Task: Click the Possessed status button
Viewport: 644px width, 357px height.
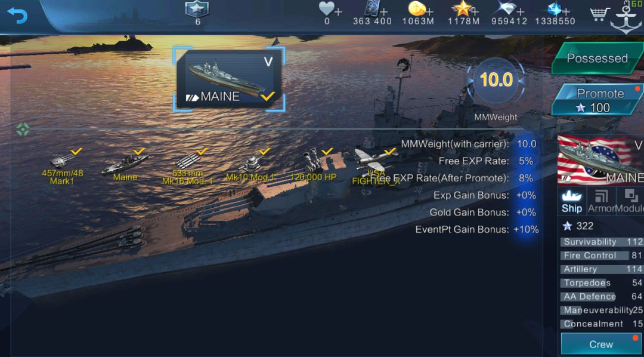Action: tap(597, 58)
